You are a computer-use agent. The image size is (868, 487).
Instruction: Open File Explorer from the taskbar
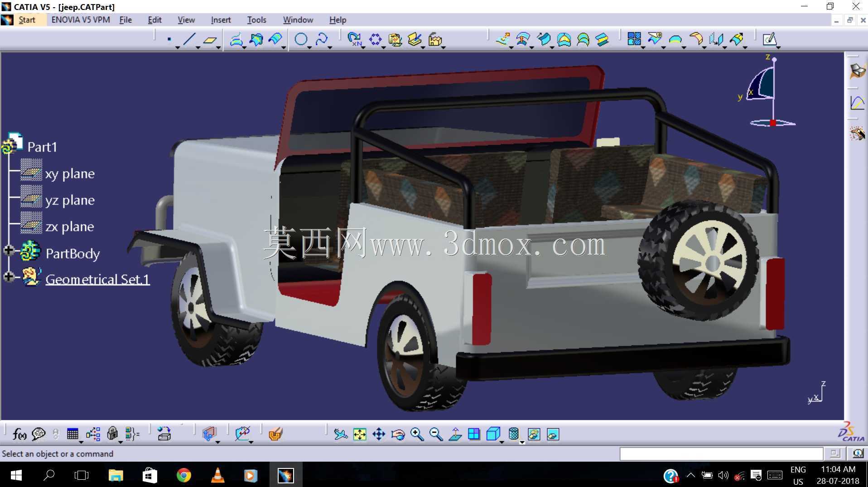point(116,475)
